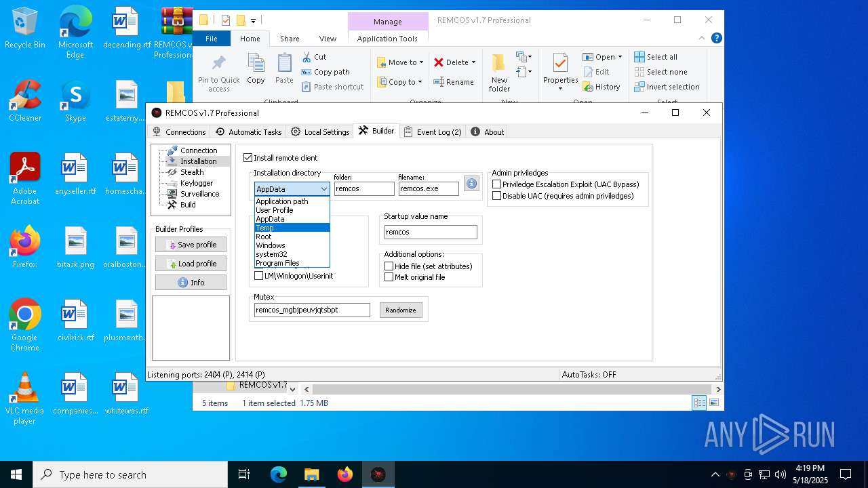Viewport: 868px width, 488px height.
Task: Open Adobe Acrobat desktop shortcut
Action: [25, 179]
